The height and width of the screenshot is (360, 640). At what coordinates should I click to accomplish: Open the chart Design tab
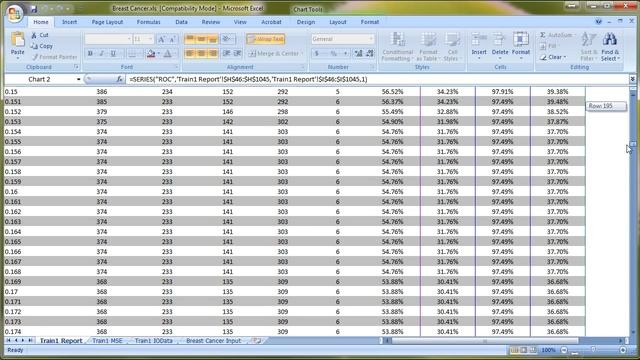point(305,22)
